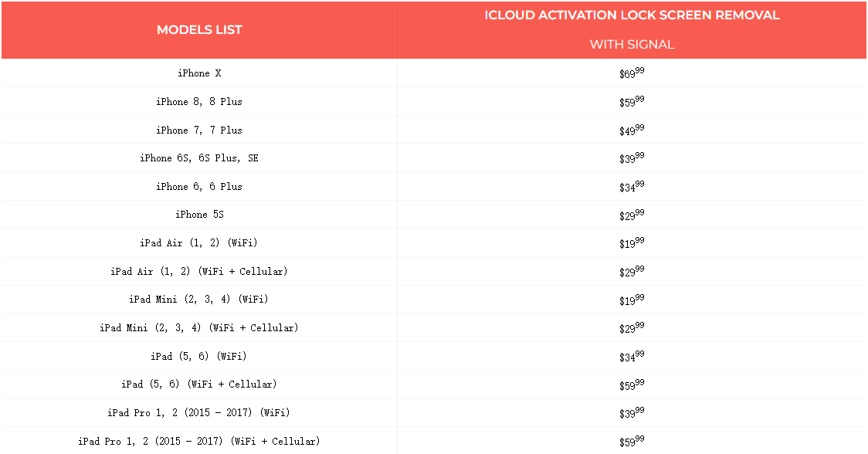Viewport: 868px width, 454px height.
Task: Click the iPhone 7, 7 Plus model name
Action: point(199,130)
